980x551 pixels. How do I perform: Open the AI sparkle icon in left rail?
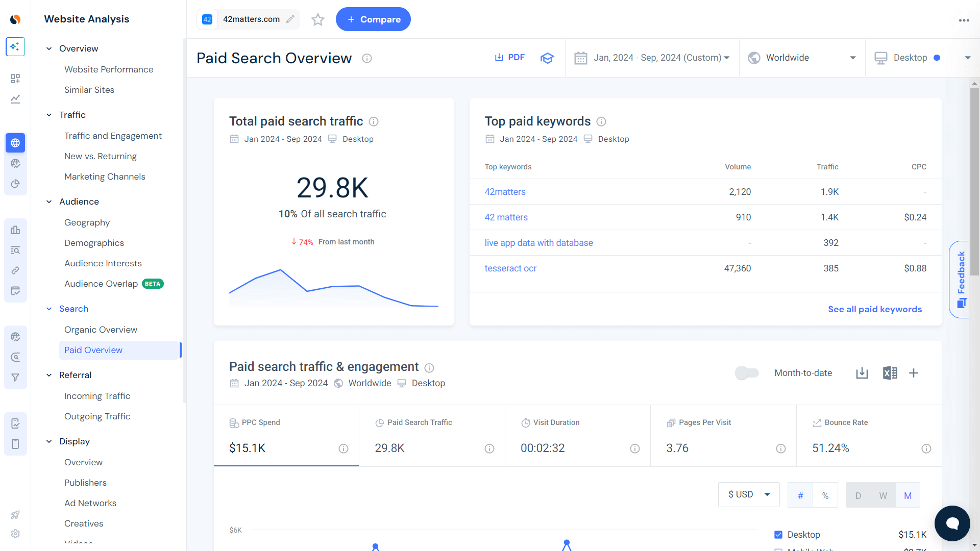point(15,46)
